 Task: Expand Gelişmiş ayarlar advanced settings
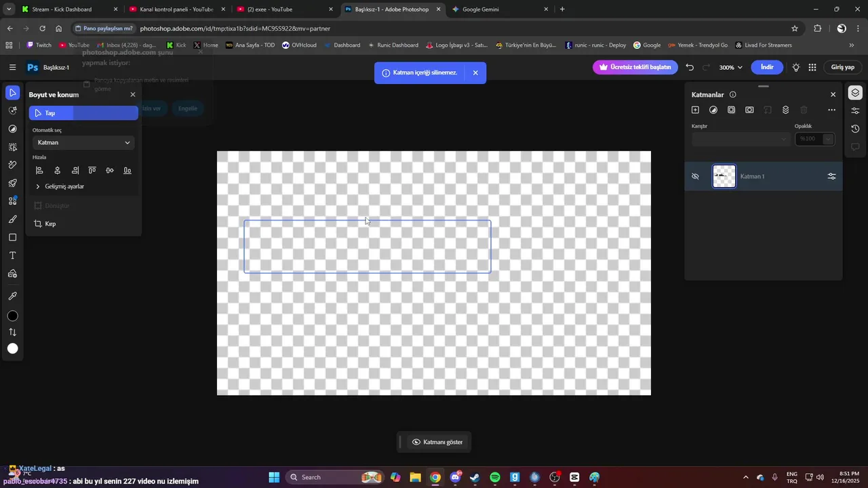60,186
